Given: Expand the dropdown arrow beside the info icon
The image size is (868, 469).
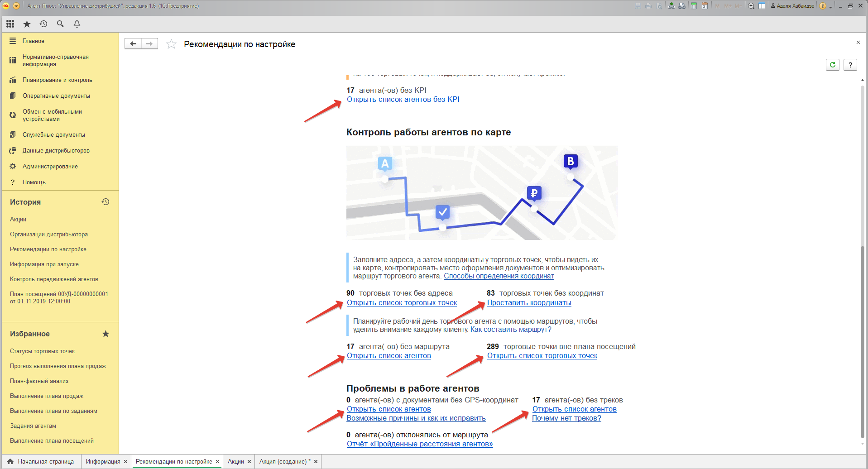Looking at the screenshot, I should pyautogui.click(x=831, y=6).
